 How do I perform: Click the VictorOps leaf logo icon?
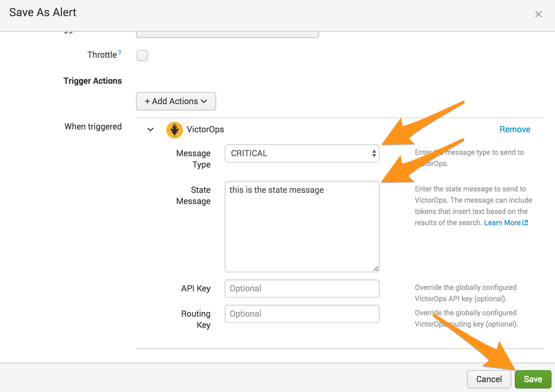pos(175,130)
